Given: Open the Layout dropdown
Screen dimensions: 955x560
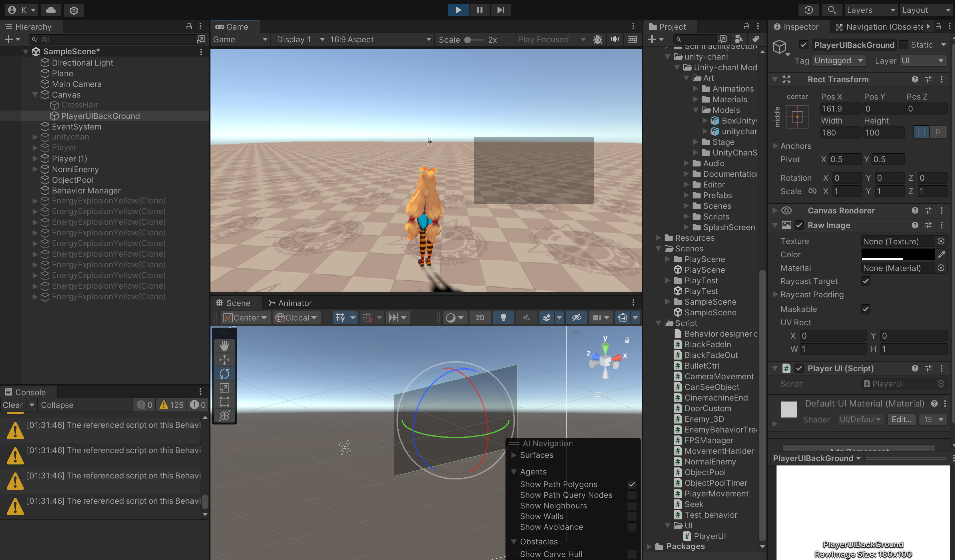Looking at the screenshot, I should coord(927,10).
